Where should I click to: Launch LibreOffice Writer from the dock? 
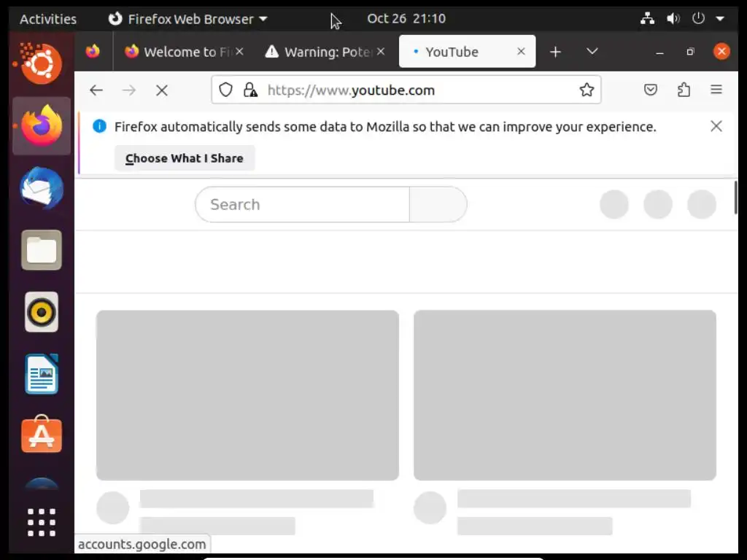pyautogui.click(x=42, y=374)
